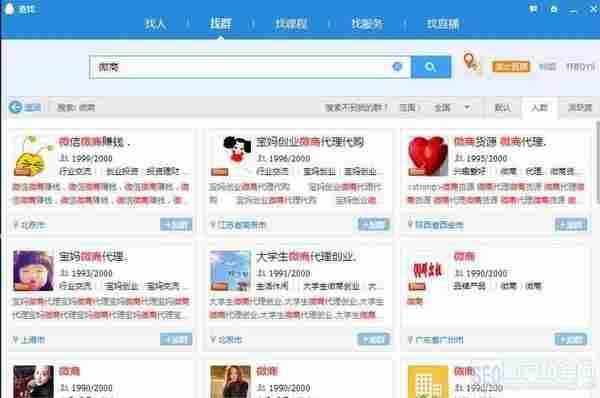600x398 pixels.
Task: Click the back arrow icon under the search box
Action: pyautogui.click(x=15, y=107)
